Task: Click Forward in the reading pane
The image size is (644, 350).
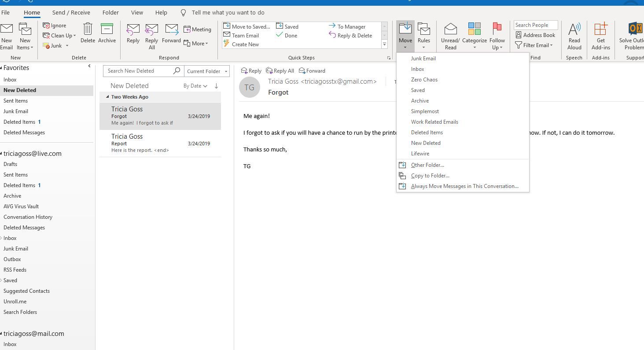Action: [312, 70]
